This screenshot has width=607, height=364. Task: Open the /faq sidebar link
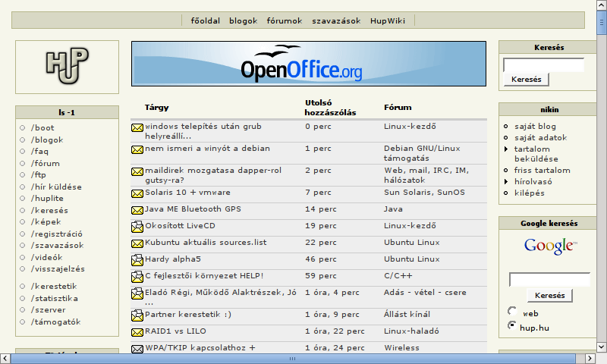[x=39, y=152]
